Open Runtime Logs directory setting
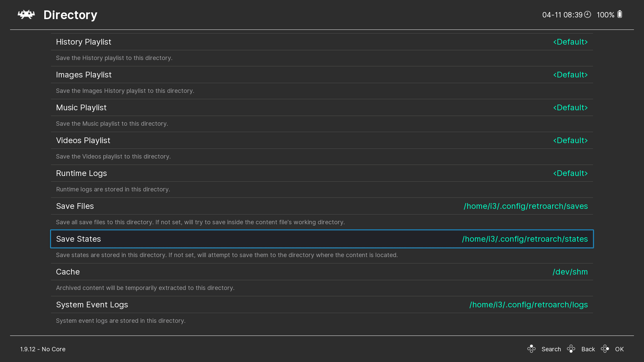Image resolution: width=644 pixels, height=362 pixels. [82, 173]
